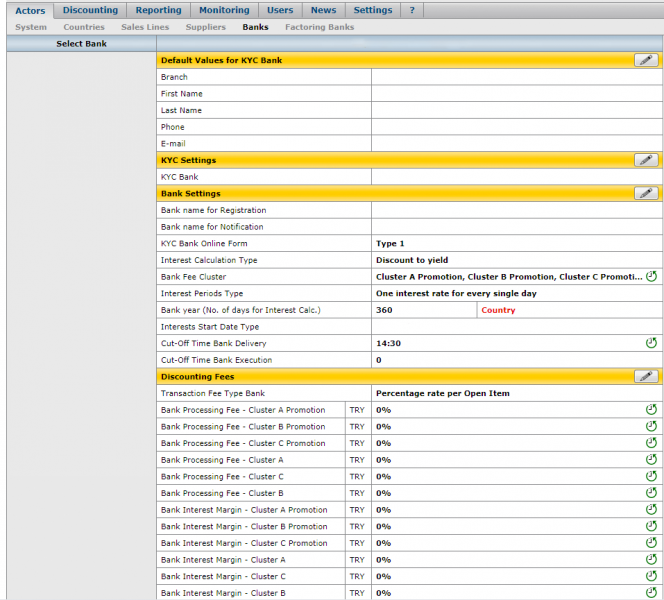Open history for Bank Interest Margin - Cluster C

coord(651,576)
